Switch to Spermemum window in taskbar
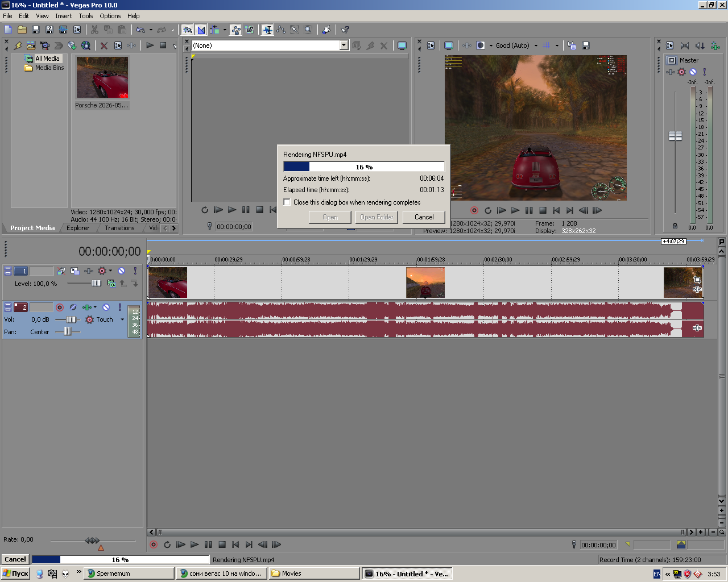 [x=129, y=573]
